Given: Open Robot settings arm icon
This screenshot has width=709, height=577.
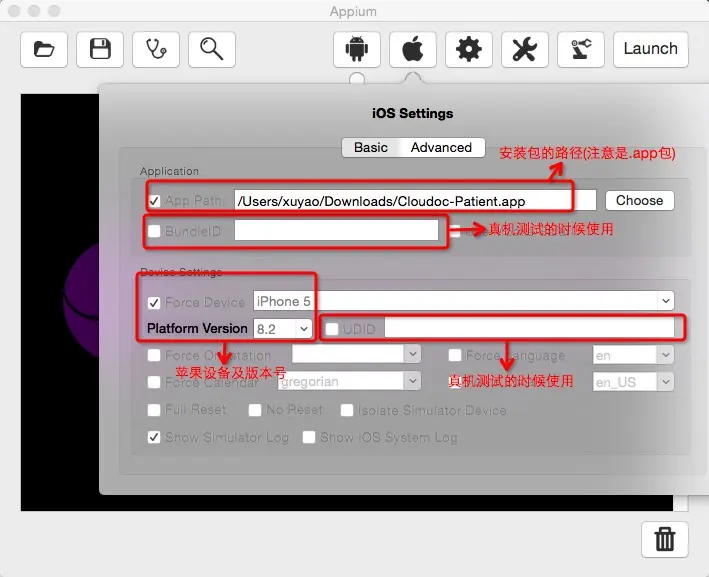Looking at the screenshot, I should tap(581, 49).
